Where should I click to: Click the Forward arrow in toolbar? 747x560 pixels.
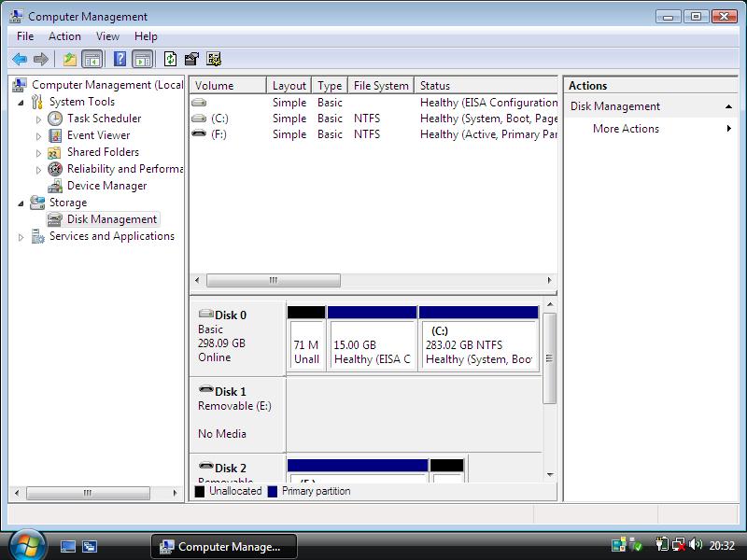[41, 59]
